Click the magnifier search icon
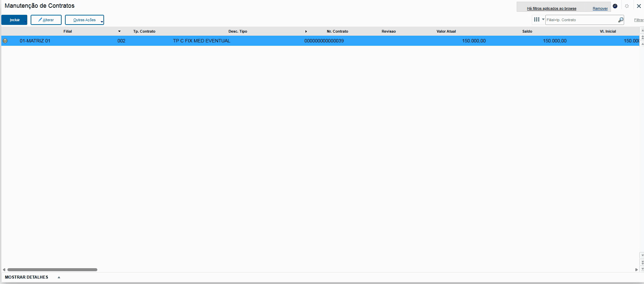Viewport: 644px width, 284px height. [x=620, y=20]
